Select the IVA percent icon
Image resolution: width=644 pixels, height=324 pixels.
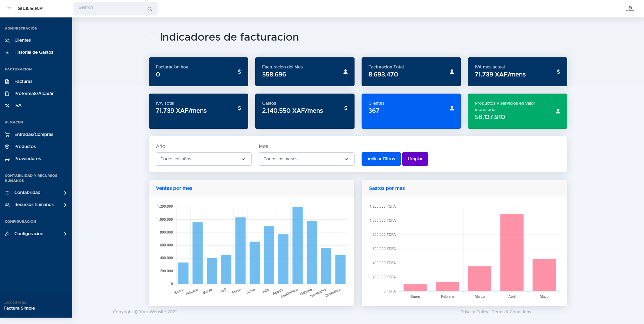(7, 105)
